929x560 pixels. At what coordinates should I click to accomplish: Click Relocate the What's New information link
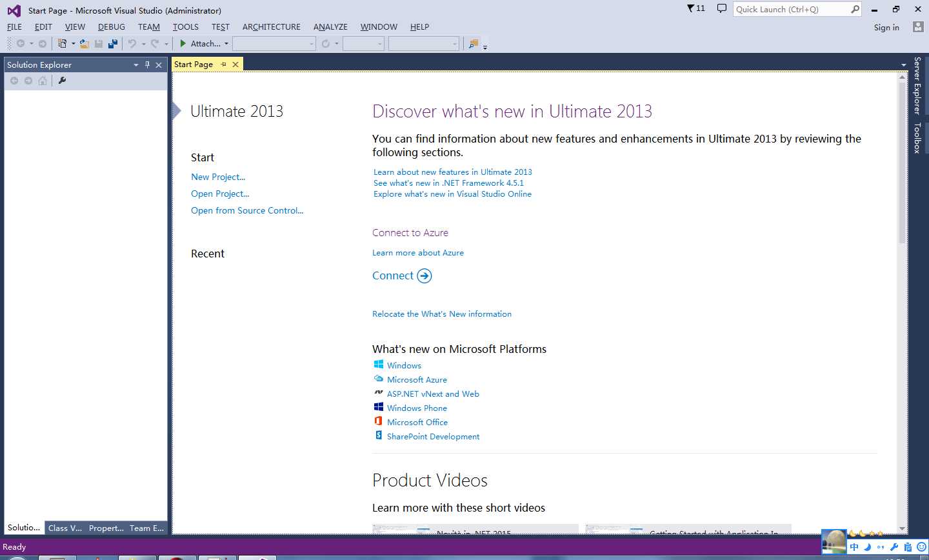[x=442, y=314]
